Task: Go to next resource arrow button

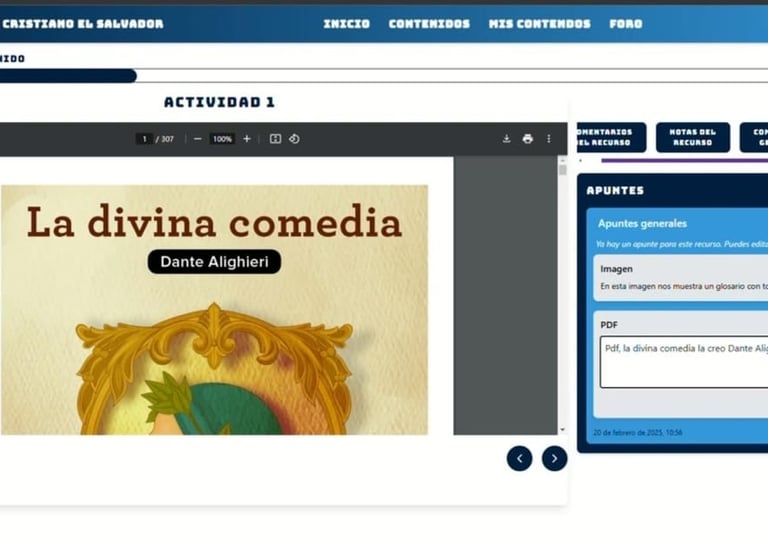Action: pyautogui.click(x=554, y=459)
